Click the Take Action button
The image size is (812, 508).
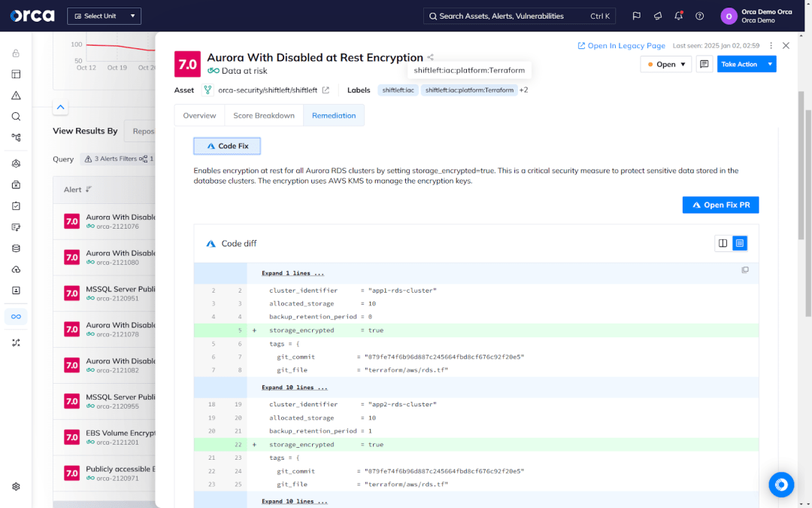(740, 64)
